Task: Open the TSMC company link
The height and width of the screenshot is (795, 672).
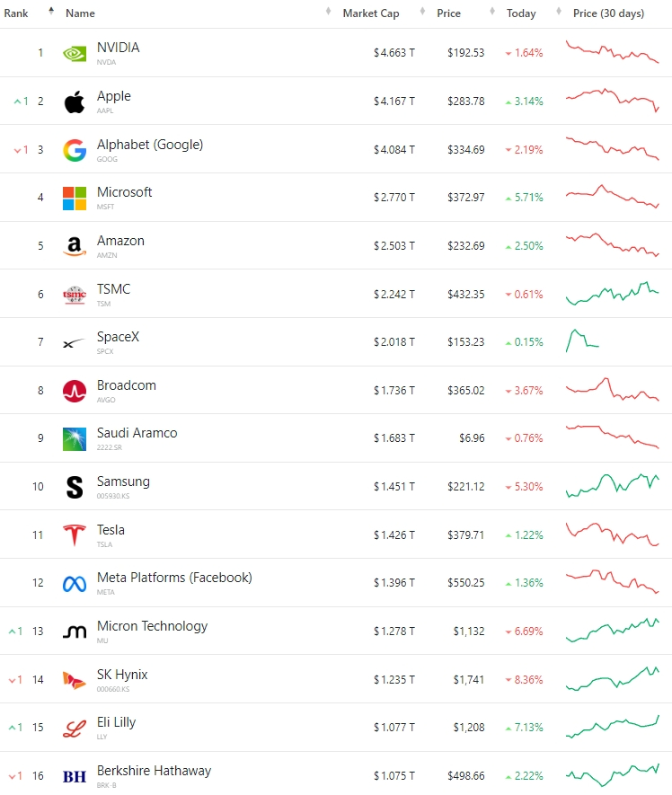Action: (113, 289)
